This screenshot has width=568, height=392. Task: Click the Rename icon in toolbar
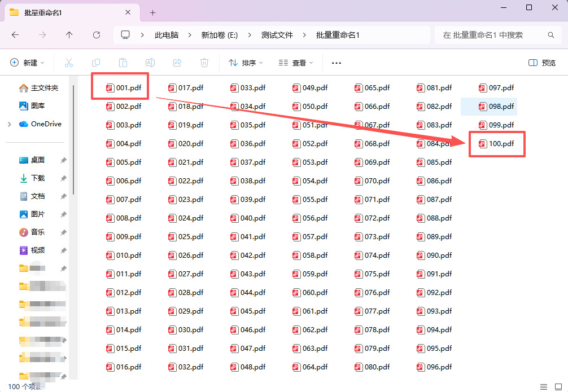click(x=150, y=63)
